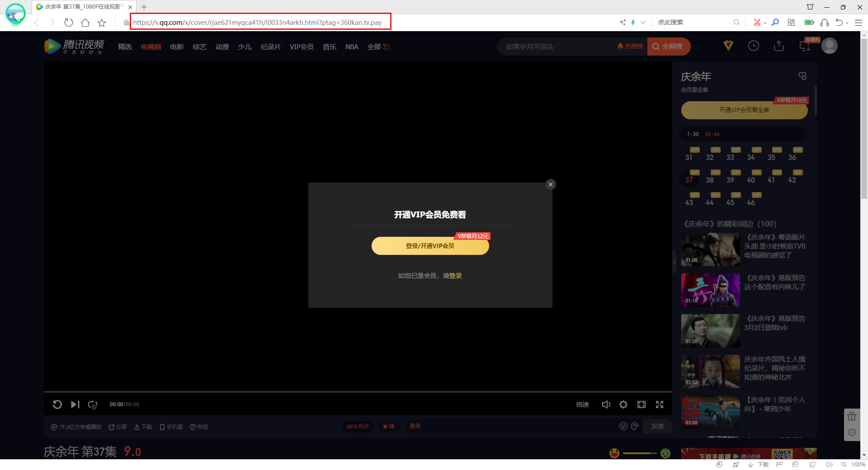
Task: Click the headphones icon in browser toolbar
Action: (825, 22)
